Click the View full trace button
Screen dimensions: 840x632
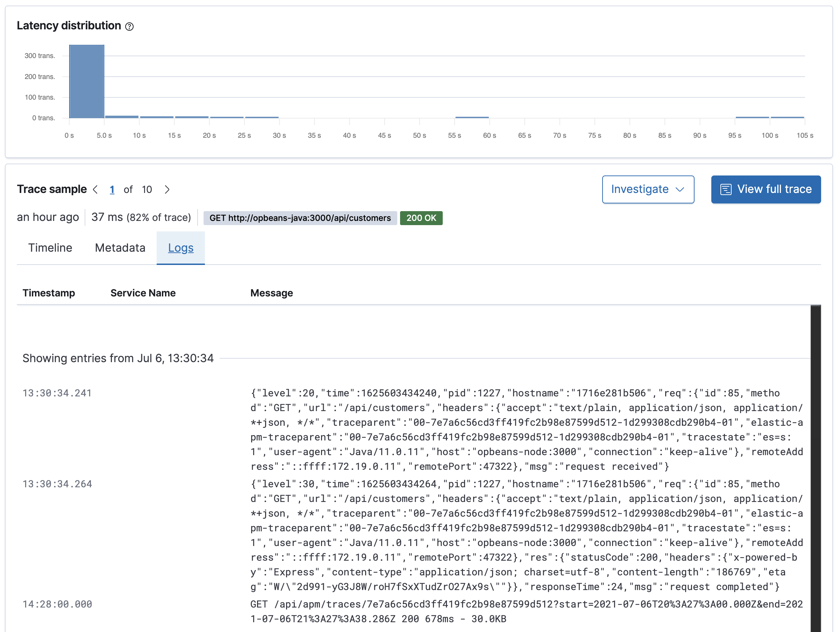(766, 189)
